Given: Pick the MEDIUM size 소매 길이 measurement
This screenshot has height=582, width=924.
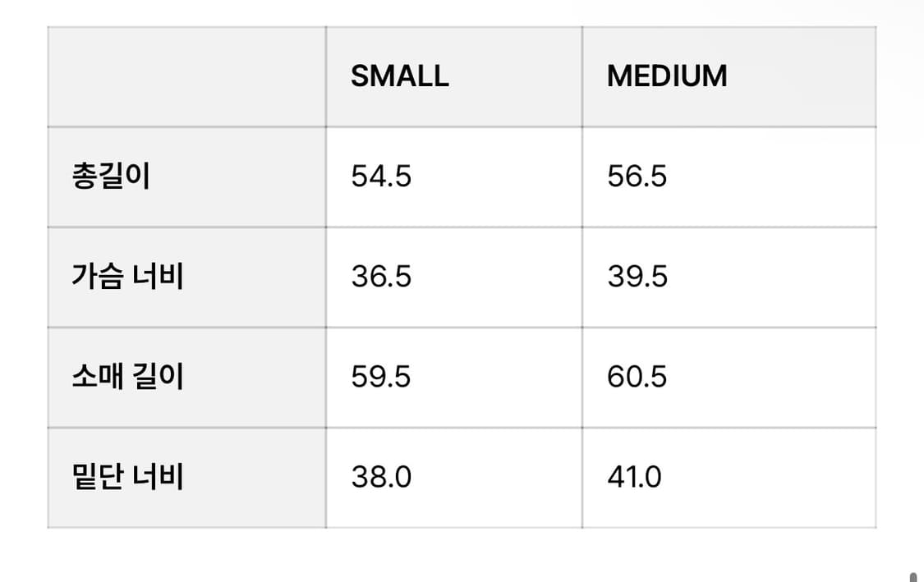Looking at the screenshot, I should pyautogui.click(x=637, y=377).
